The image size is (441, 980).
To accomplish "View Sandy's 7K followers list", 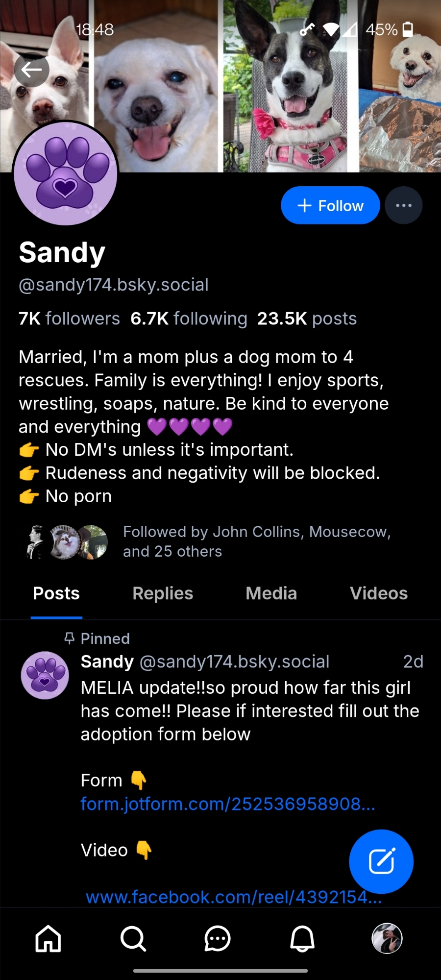I will (x=69, y=318).
